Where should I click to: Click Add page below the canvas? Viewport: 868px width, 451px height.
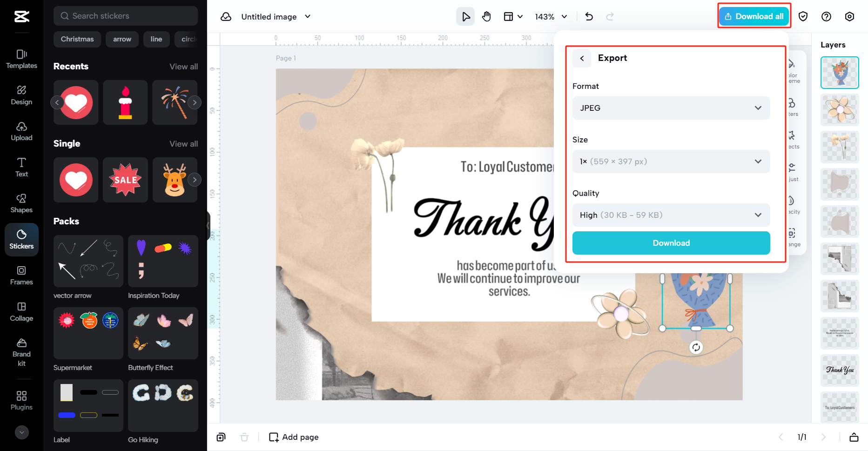(294, 437)
